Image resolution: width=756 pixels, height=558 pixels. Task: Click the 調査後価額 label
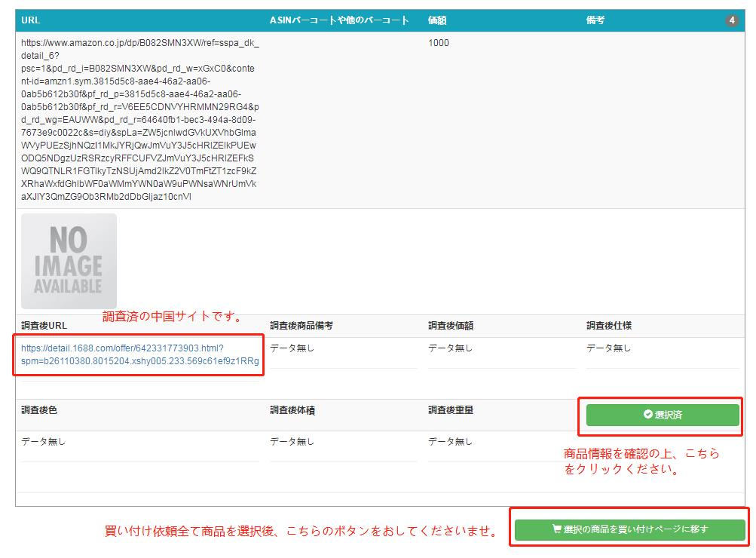[451, 326]
